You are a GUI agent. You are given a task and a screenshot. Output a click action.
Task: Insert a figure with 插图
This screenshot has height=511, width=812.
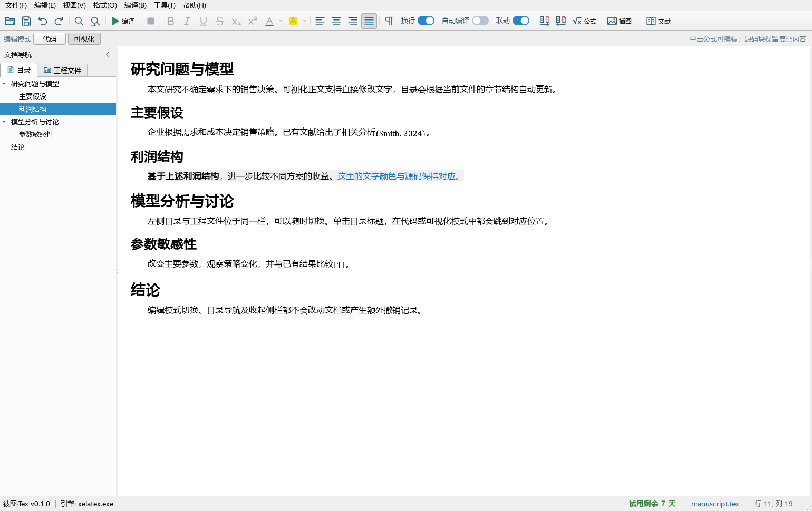(x=620, y=21)
